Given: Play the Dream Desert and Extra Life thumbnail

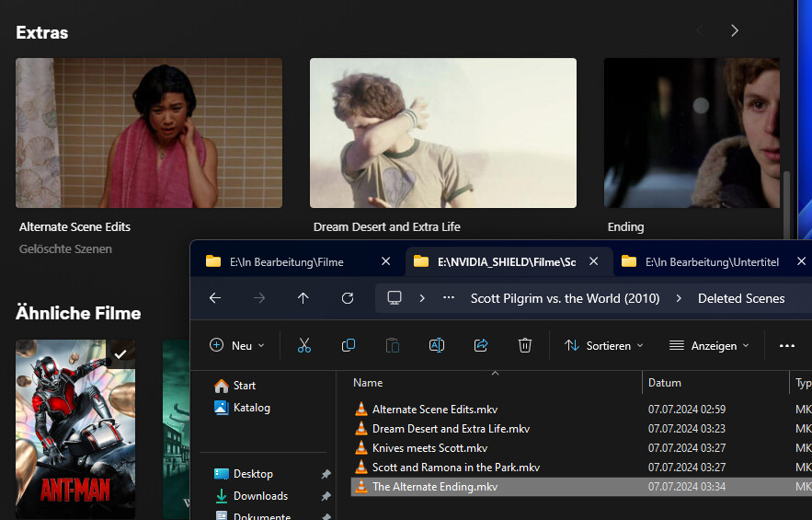Looking at the screenshot, I should (x=442, y=133).
